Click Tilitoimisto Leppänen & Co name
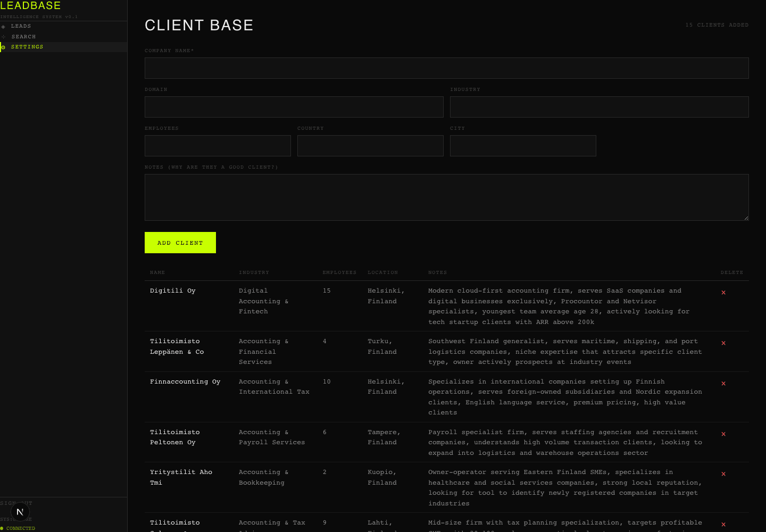Screen dimensions: 766x532 [177, 346]
